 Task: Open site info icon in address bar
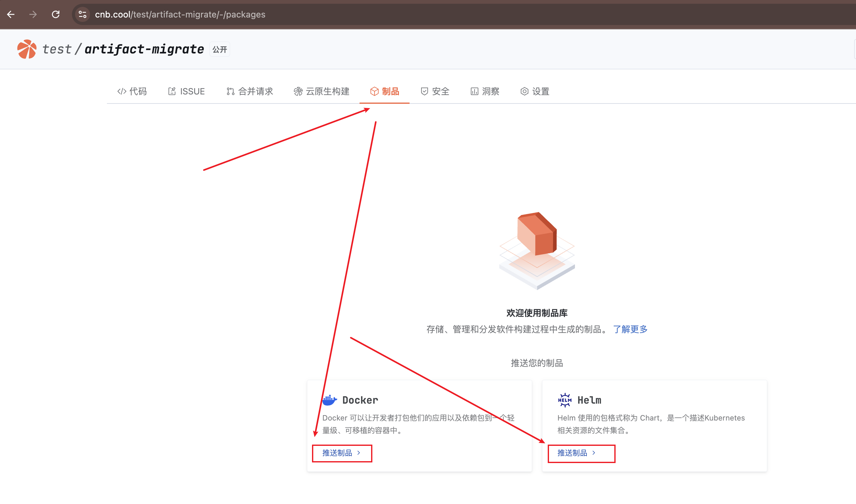tap(83, 14)
